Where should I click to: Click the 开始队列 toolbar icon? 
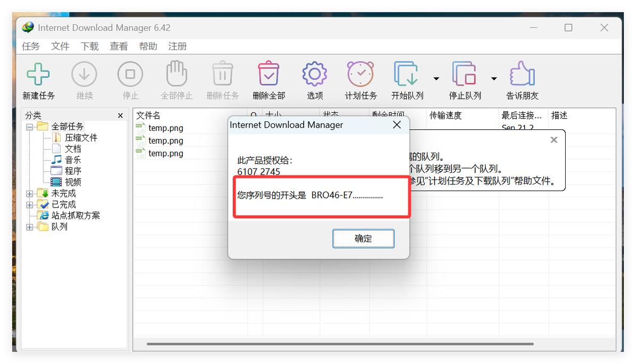click(x=406, y=75)
